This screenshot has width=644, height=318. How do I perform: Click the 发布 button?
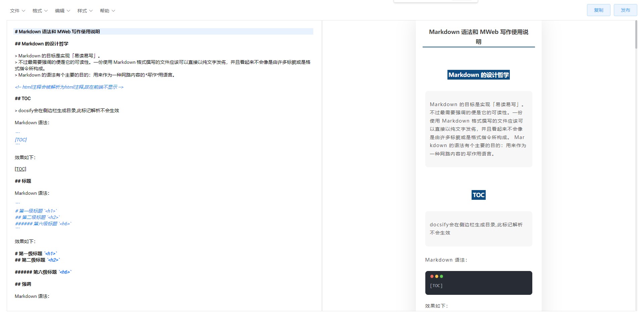tap(625, 10)
